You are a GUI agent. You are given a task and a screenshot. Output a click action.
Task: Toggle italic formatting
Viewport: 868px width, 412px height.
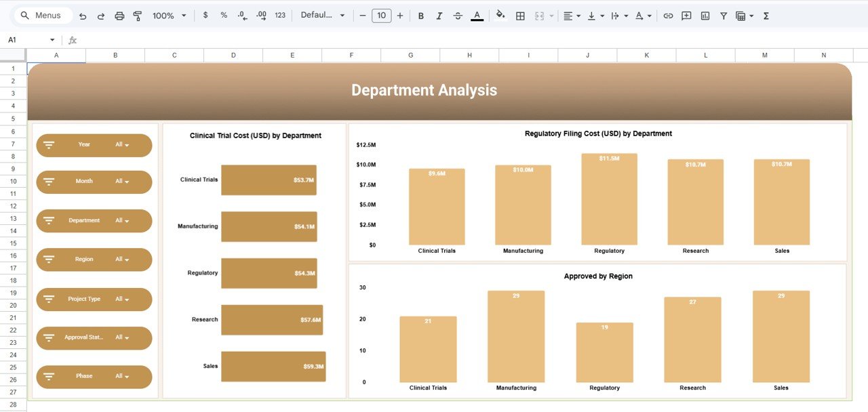(x=439, y=15)
